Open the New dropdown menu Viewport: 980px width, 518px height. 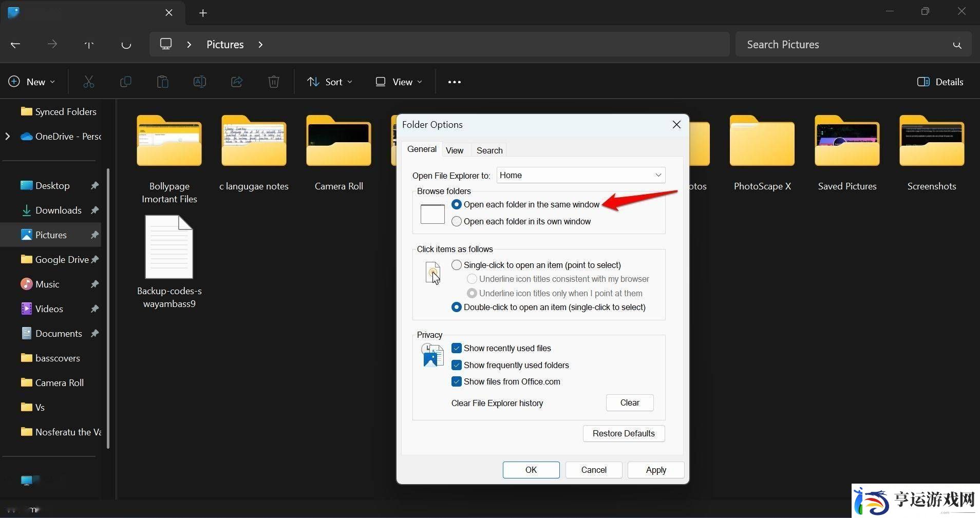[31, 82]
